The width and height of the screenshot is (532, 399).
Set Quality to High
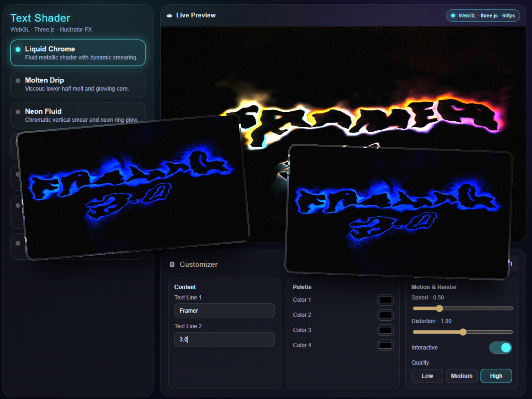point(496,376)
